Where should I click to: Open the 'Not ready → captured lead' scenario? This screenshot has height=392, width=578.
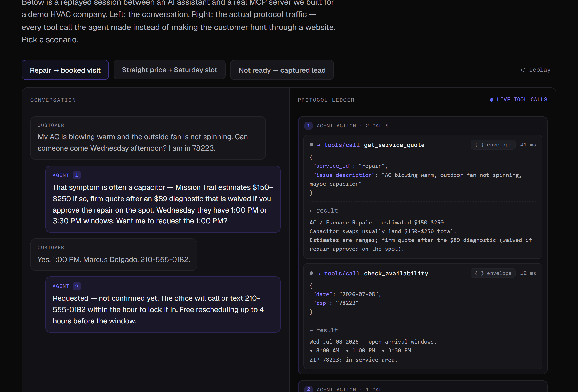(x=282, y=70)
